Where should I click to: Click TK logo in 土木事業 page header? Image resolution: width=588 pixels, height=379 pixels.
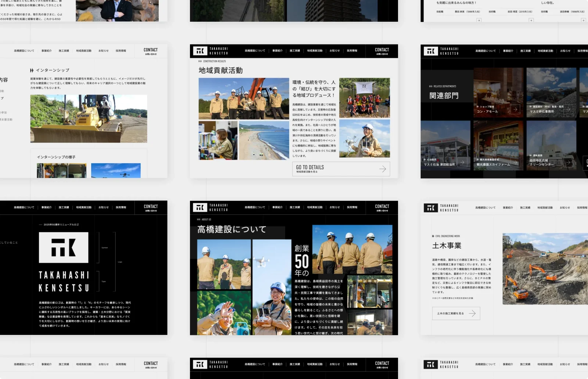coord(431,208)
